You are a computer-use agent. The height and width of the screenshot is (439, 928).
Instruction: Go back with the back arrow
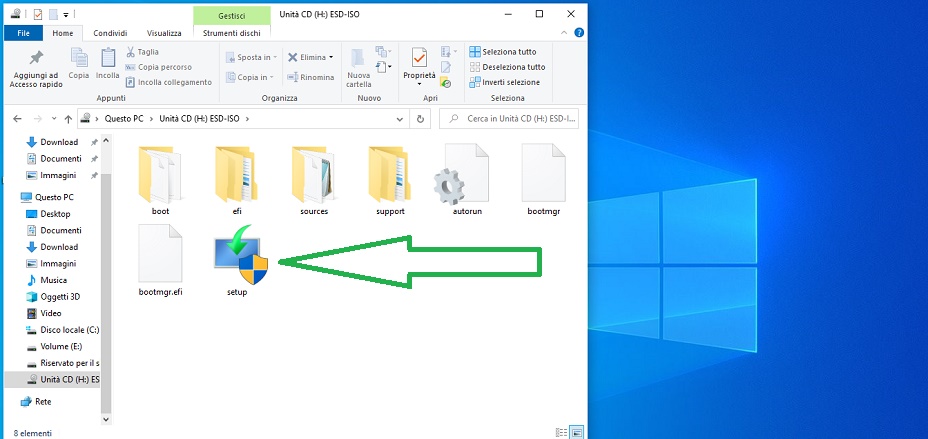[x=17, y=119]
